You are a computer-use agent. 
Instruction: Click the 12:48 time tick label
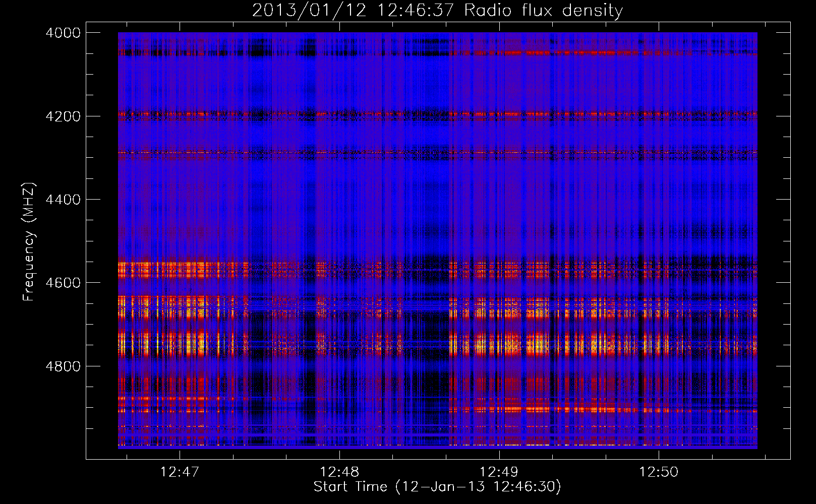pos(339,472)
